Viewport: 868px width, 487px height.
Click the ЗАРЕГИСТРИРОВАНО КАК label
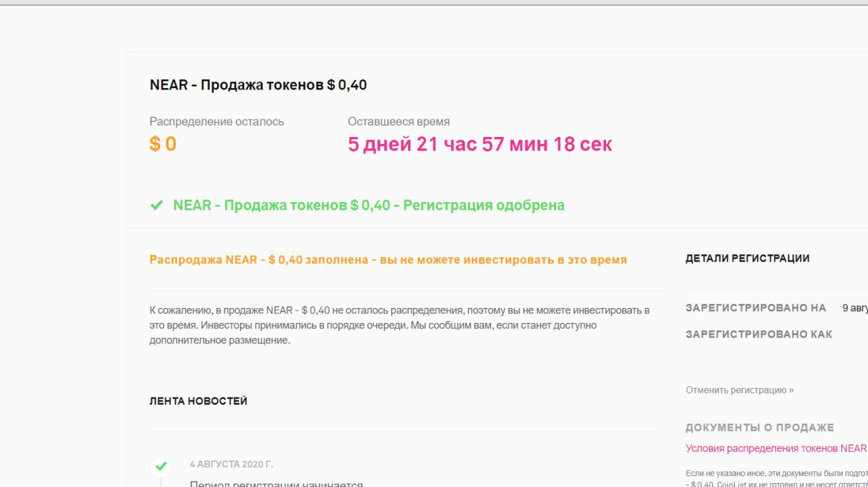(x=759, y=334)
